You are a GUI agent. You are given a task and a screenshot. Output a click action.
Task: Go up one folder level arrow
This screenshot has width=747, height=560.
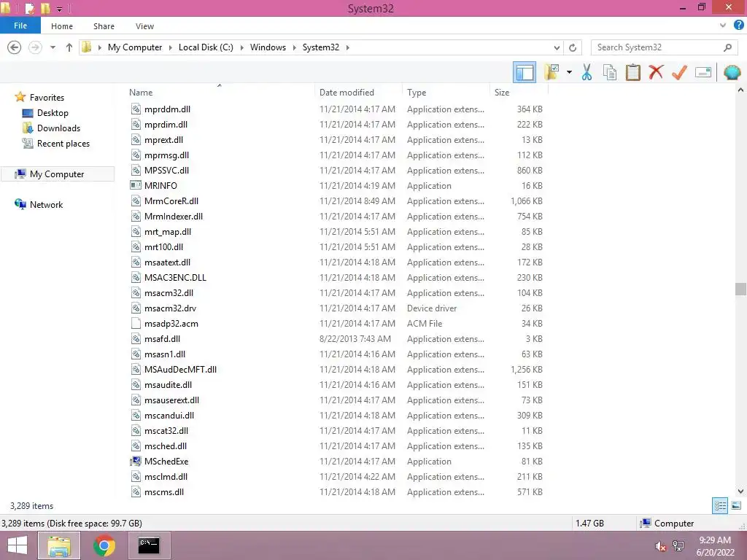[x=69, y=47]
